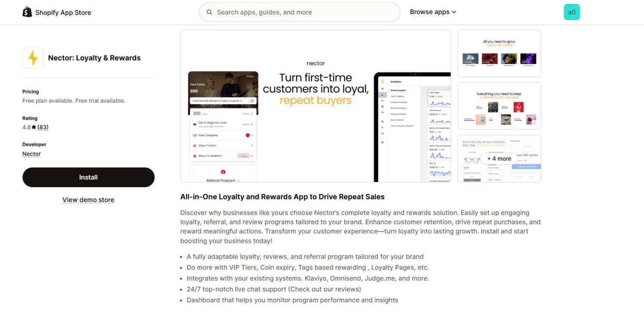Open the main 'Turn first-time customers' promo screenshot

click(316, 105)
